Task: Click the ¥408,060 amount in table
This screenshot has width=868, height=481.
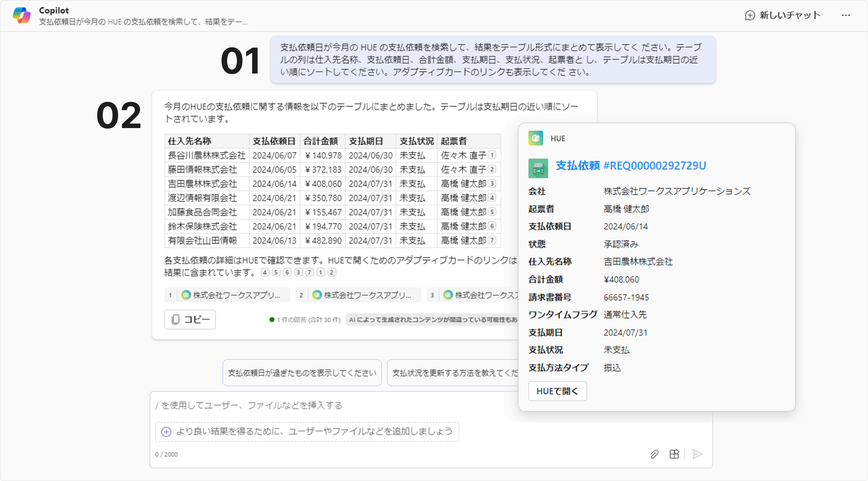Action: coord(323,184)
